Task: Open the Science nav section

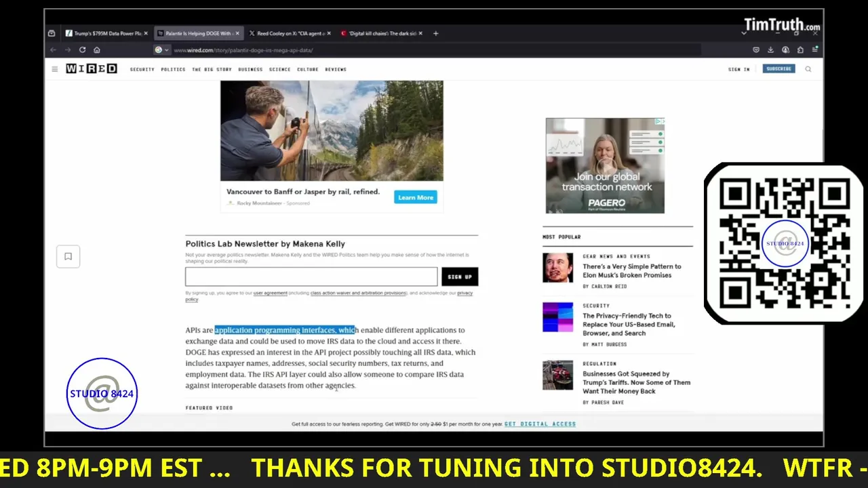Action: point(279,69)
